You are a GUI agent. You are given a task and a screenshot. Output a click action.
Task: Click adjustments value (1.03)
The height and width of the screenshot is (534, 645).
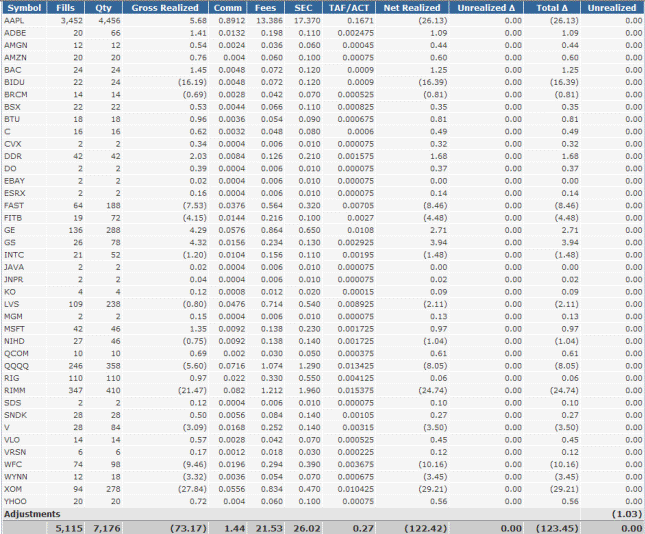click(627, 514)
